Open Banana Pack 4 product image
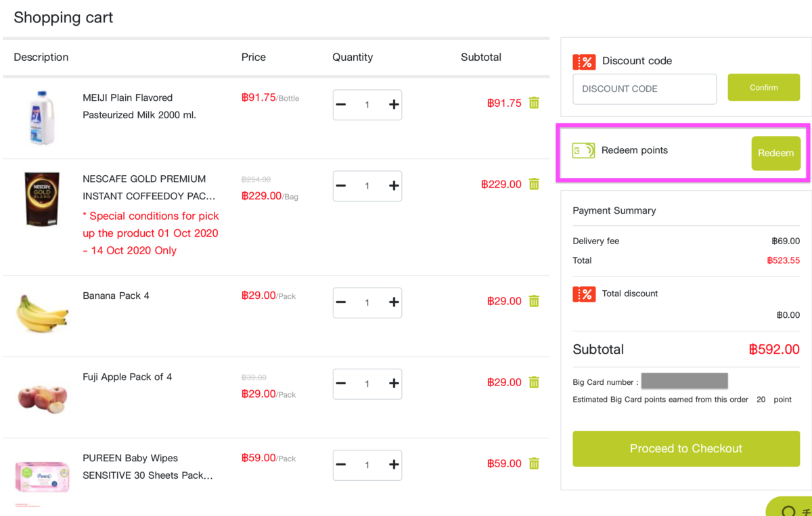This screenshot has width=812, height=516. (x=42, y=313)
